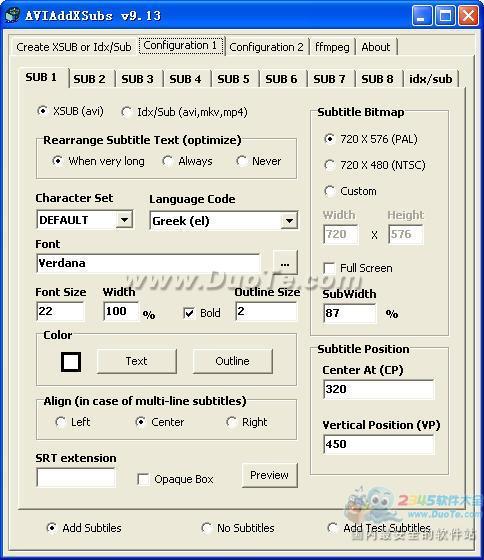The height and width of the screenshot is (560, 484).
Task: Switch to the ffmpeg tab
Action: click(x=332, y=47)
